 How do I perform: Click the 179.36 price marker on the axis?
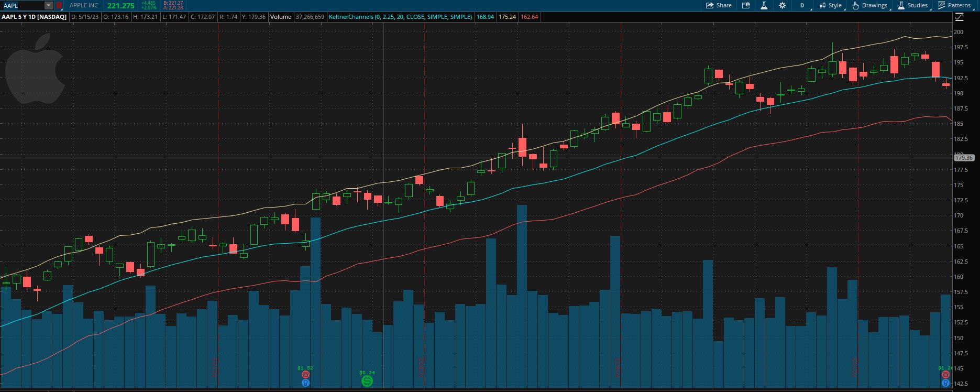pos(964,158)
